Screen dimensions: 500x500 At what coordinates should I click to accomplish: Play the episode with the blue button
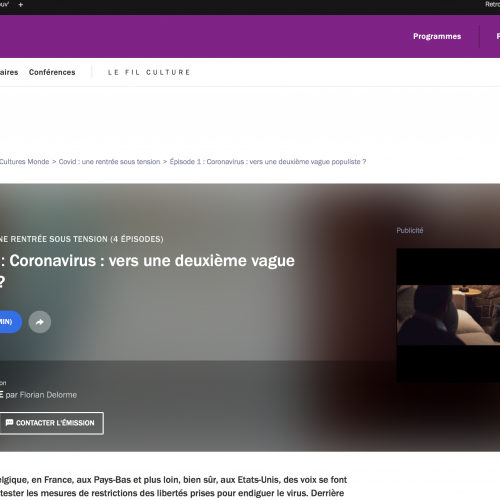pos(10,322)
